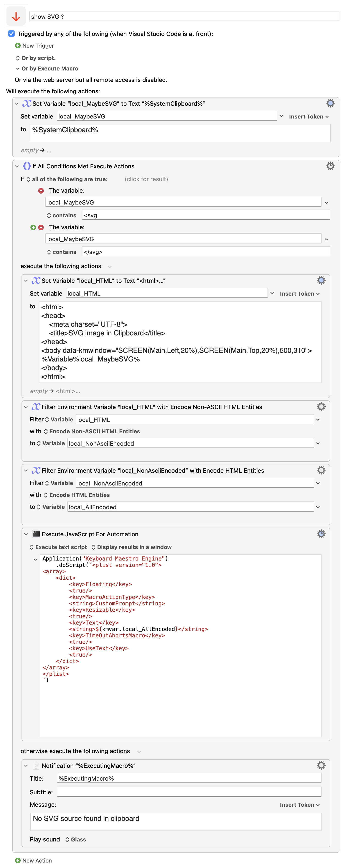Click gear icon on the Notification action
Screen dimensions: 344x868
coord(321,765)
